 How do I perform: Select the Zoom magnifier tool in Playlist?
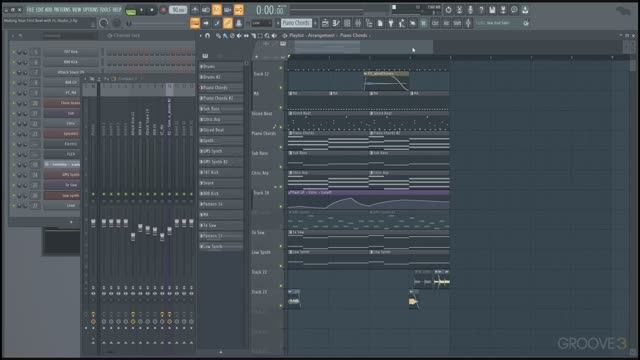click(267, 36)
